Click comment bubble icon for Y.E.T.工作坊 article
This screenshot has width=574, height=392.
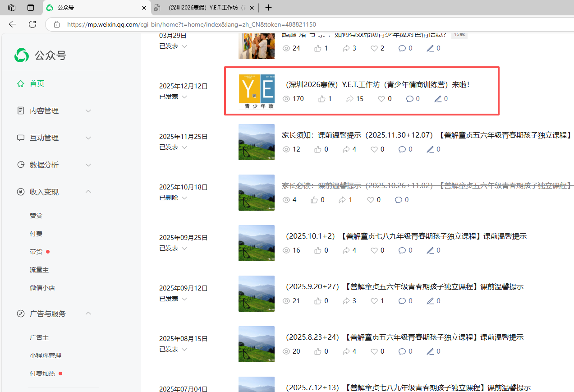point(409,99)
